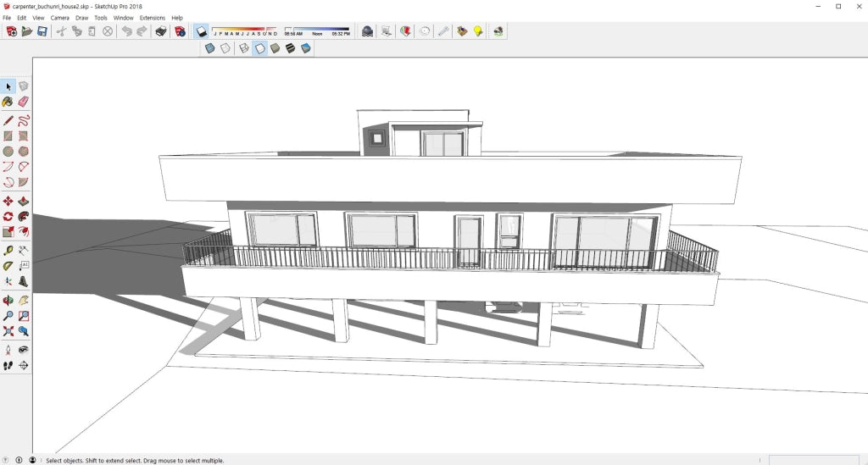Image resolution: width=868 pixels, height=465 pixels.
Task: Select the Look Around eye tool
Action: click(x=23, y=350)
